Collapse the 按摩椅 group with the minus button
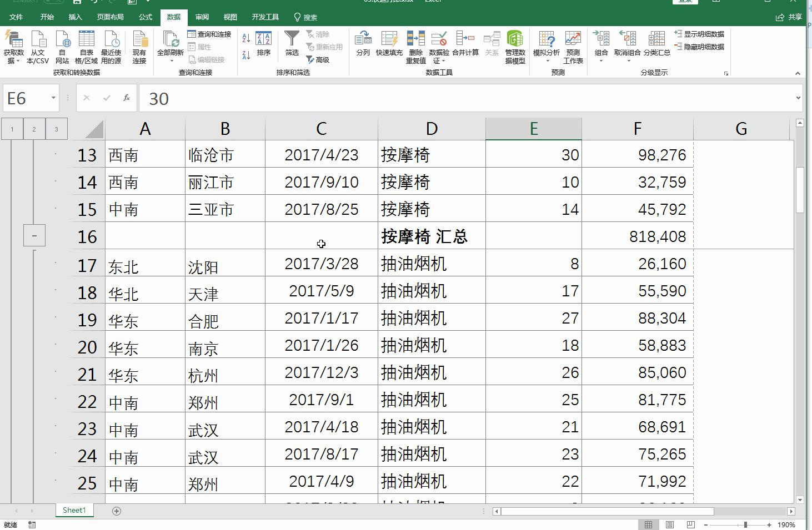Screen dimensions: 812x530 (x=34, y=235)
